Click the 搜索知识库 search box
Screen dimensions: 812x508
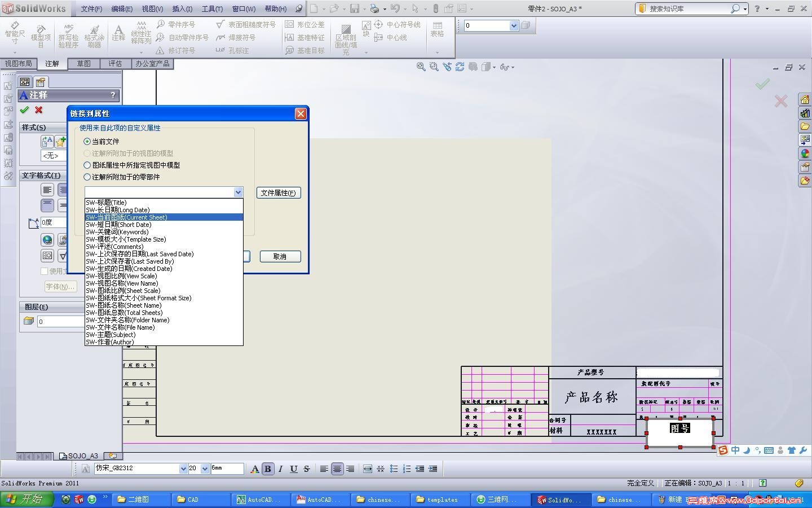pyautogui.click(x=689, y=9)
